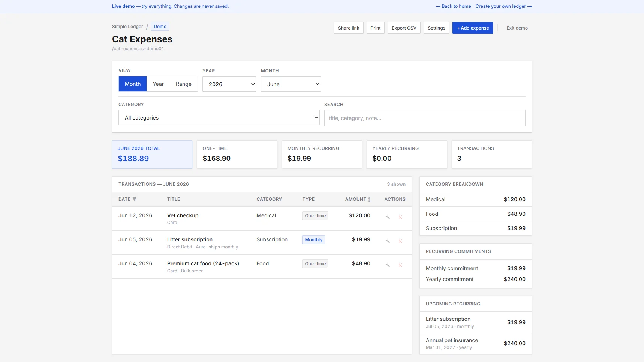The height and width of the screenshot is (362, 644).
Task: Select the Yearly Recurring total card
Action: (407, 154)
